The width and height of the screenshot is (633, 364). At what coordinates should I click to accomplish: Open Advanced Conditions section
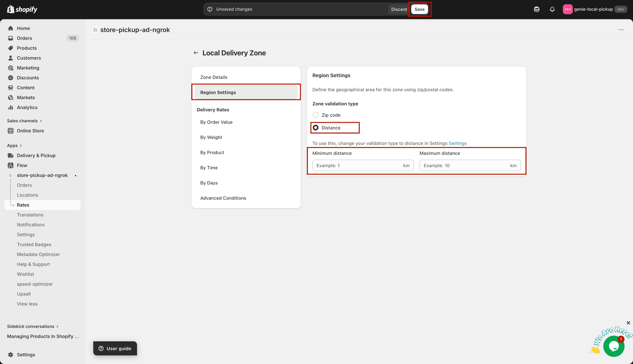246,198
